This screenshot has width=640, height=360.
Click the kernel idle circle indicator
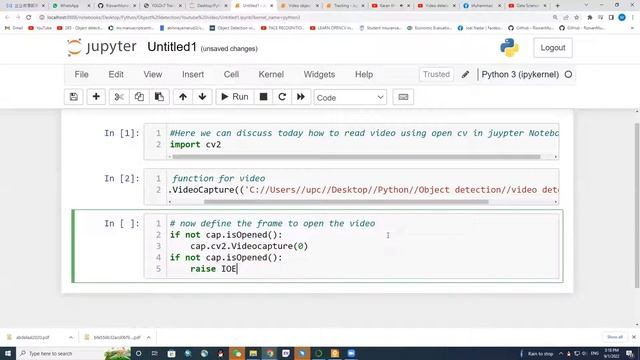point(568,74)
